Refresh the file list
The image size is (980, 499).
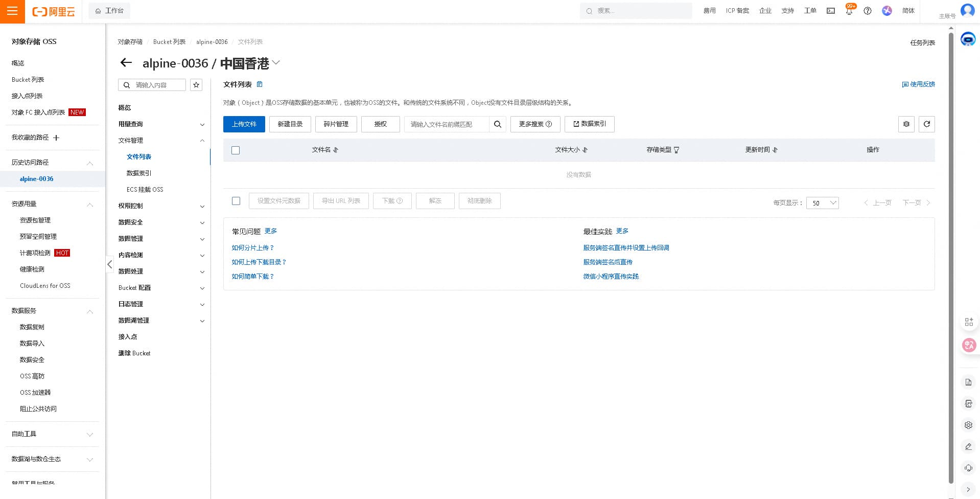[x=927, y=124]
